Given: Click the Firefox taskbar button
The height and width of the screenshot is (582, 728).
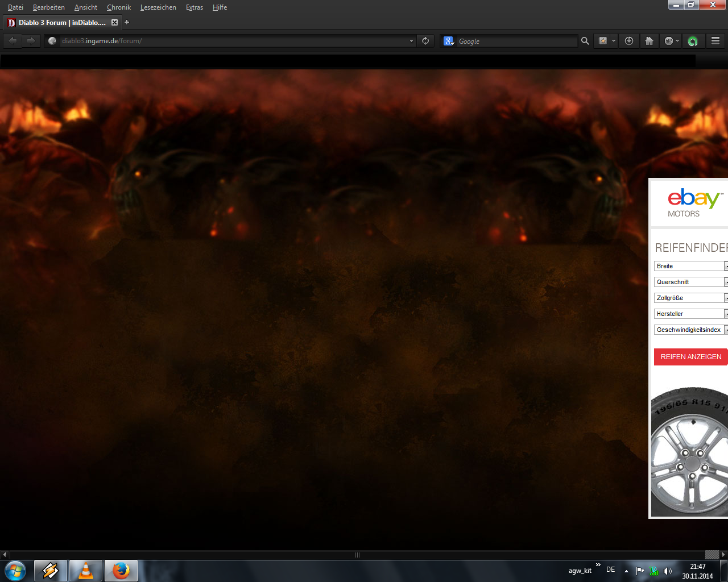Looking at the screenshot, I should point(121,571).
